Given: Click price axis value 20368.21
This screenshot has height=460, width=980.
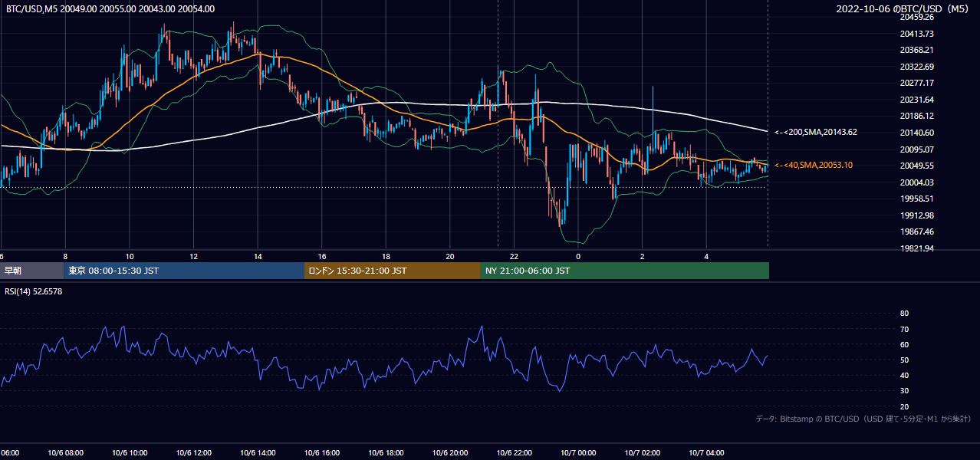Looking at the screenshot, I should (917, 50).
